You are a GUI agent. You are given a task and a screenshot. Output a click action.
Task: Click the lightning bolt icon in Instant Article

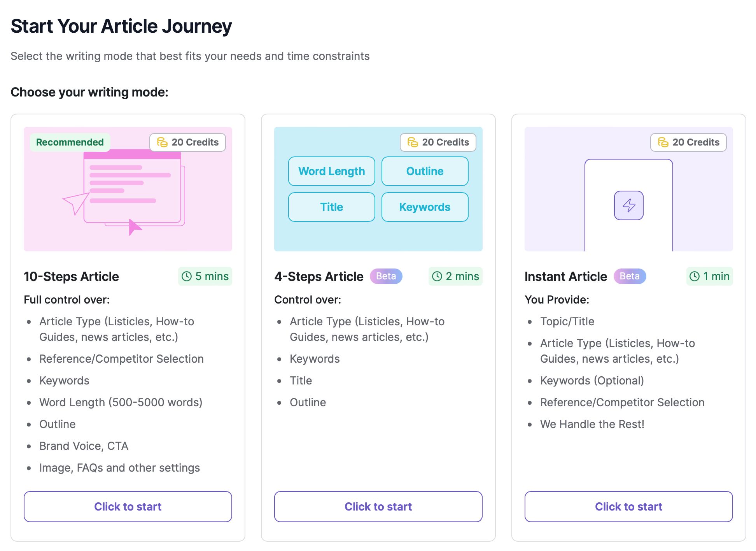tap(628, 204)
